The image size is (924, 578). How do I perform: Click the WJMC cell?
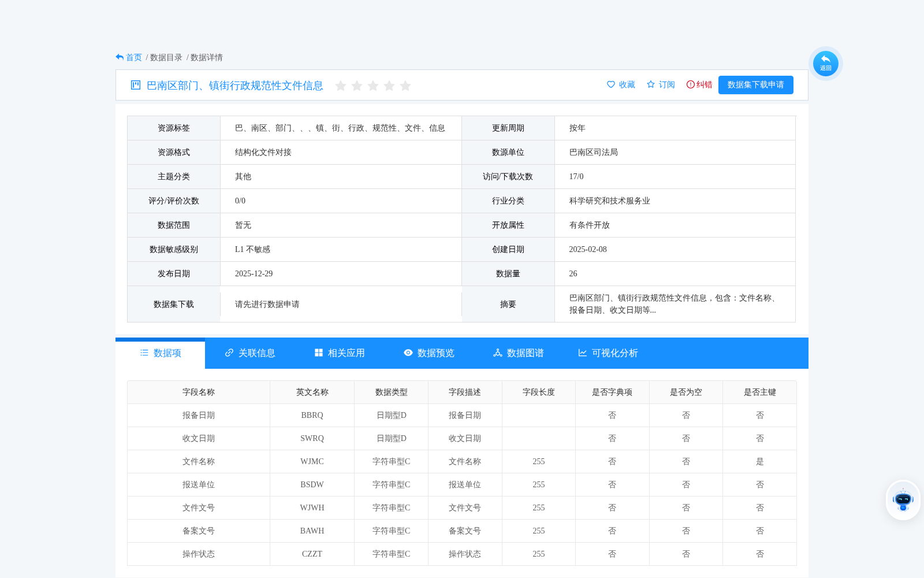[312, 462]
